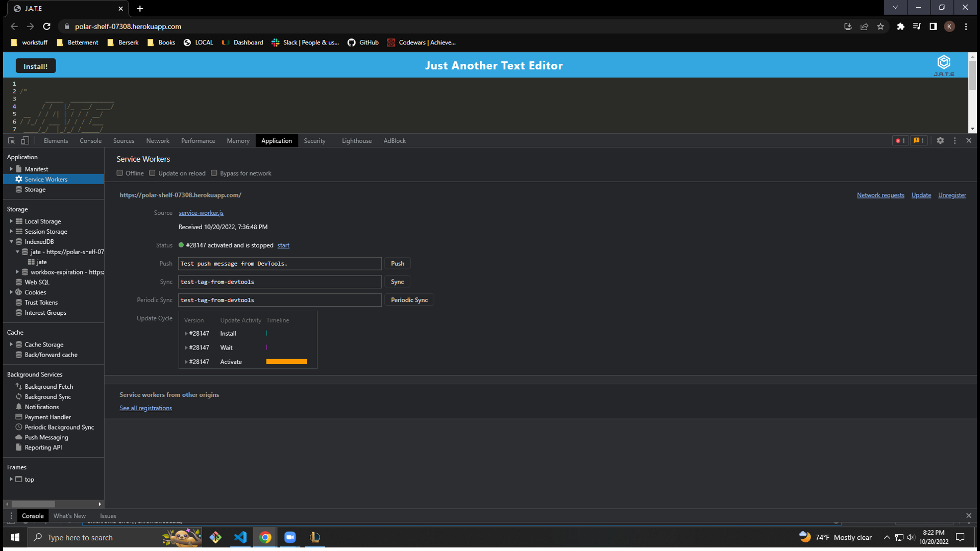This screenshot has height=551, width=980.
Task: Click the Unregister link
Action: [951, 195]
